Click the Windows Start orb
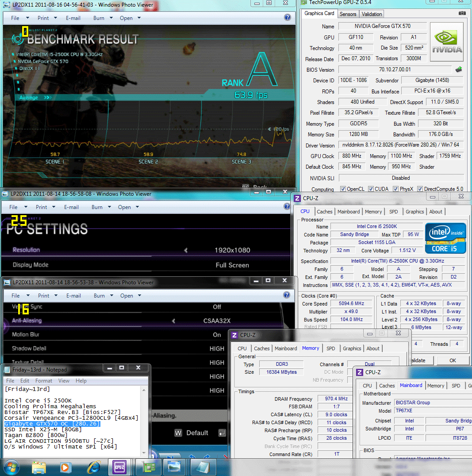Screen dimensions: 472x476 11,467
